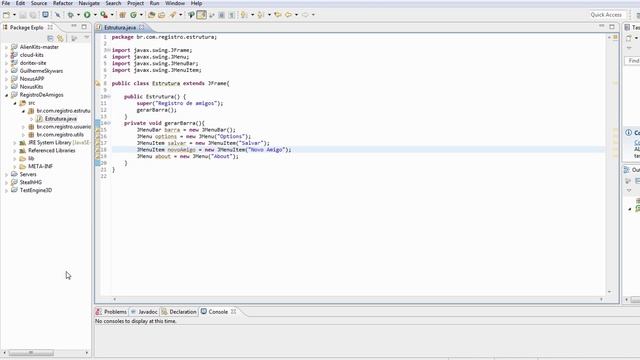640x360 pixels.
Task: Click the Quick Access search field
Action: (x=606, y=15)
